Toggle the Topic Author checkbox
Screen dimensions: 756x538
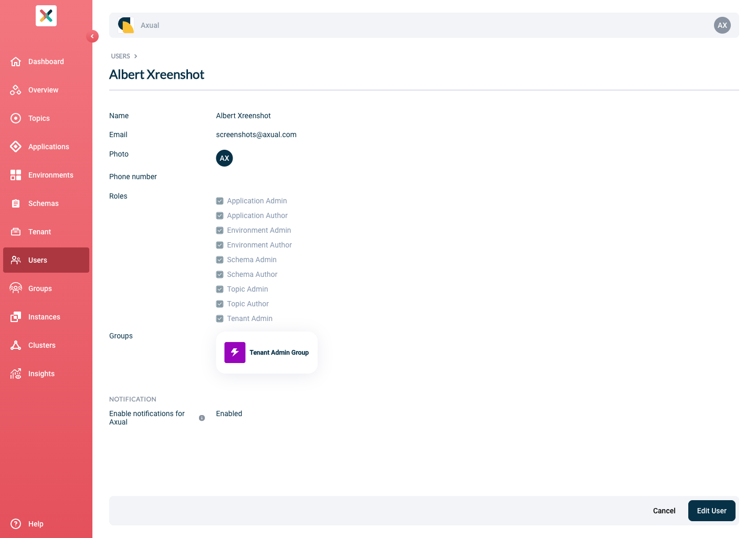(x=219, y=304)
